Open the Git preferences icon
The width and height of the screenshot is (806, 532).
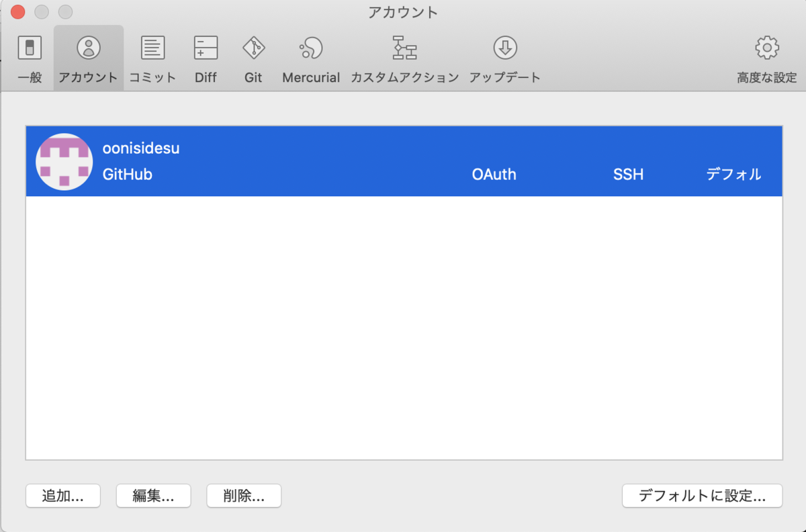[253, 48]
